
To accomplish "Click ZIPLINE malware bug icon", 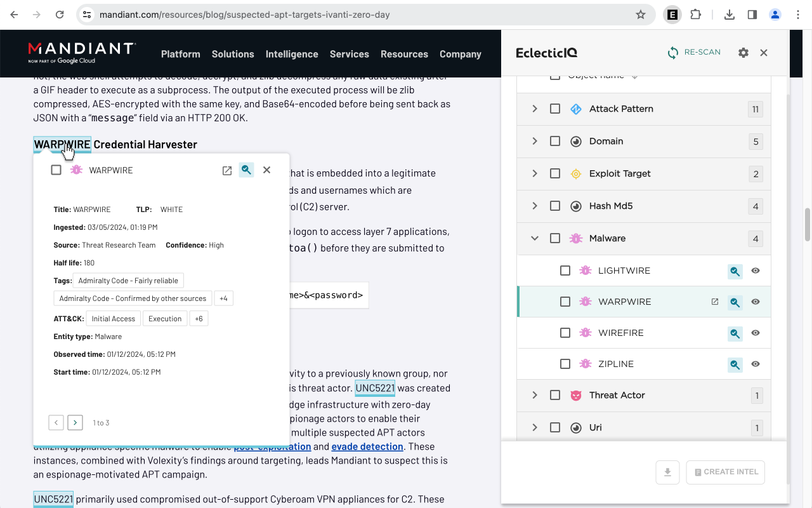I will pyautogui.click(x=586, y=364).
